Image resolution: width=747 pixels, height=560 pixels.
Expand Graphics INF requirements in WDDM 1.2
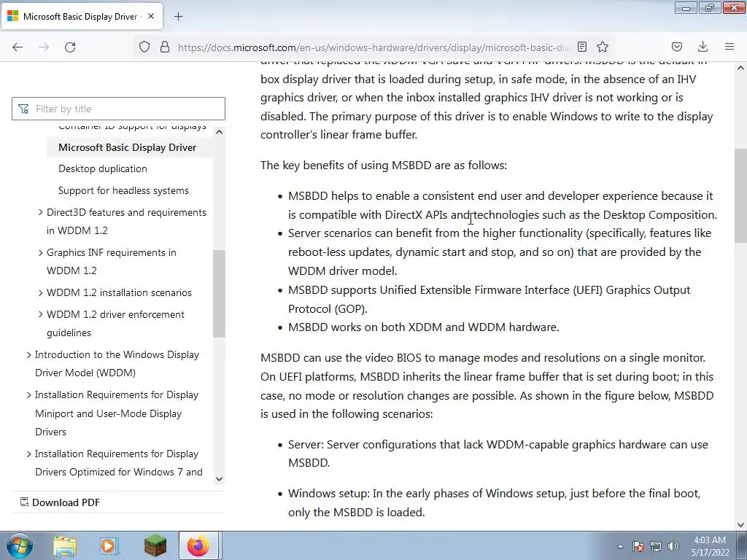pyautogui.click(x=41, y=252)
